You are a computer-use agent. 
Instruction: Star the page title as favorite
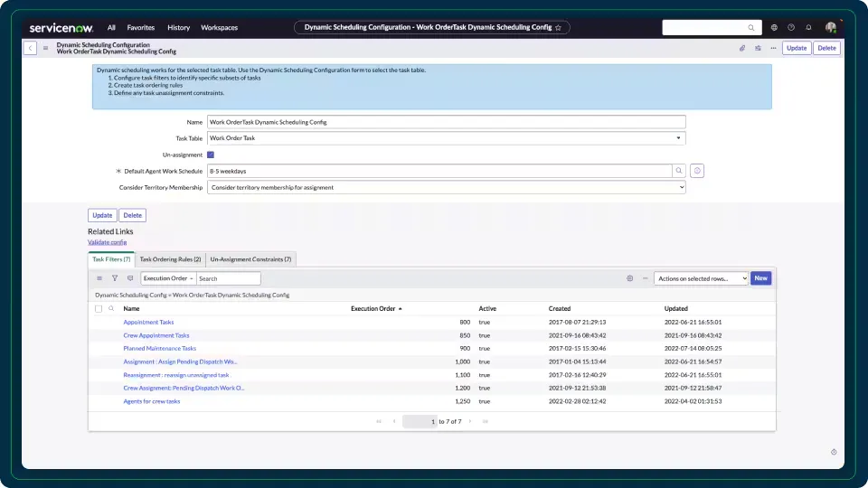pyautogui.click(x=558, y=28)
